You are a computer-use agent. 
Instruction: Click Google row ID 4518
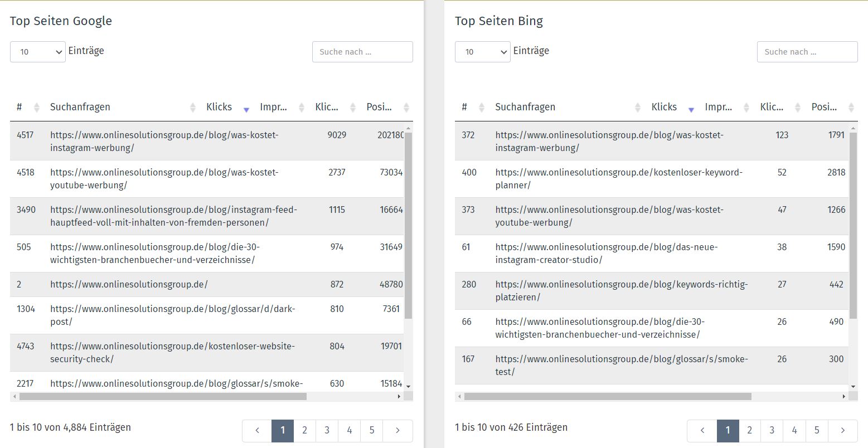(26, 172)
